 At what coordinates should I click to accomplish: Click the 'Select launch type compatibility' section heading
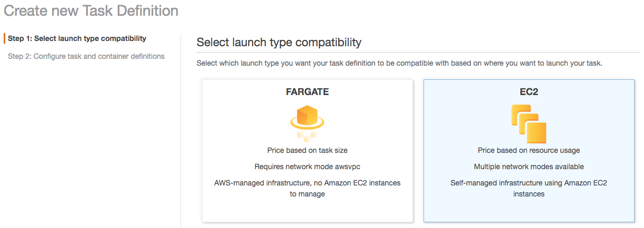279,42
